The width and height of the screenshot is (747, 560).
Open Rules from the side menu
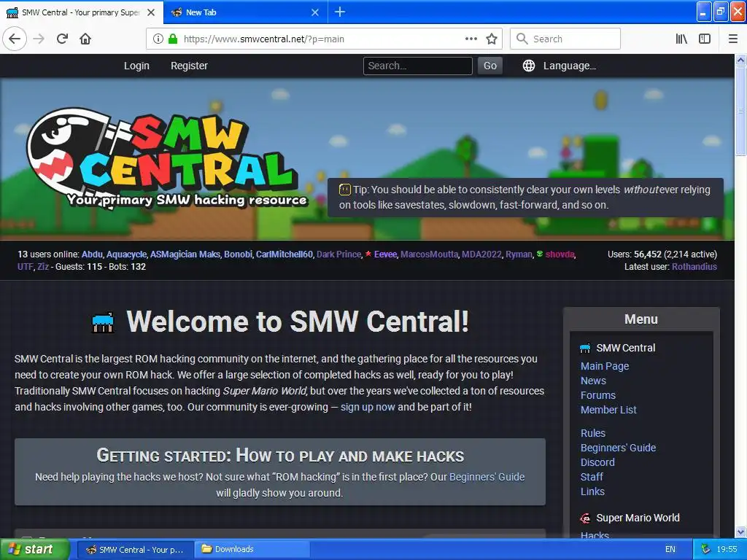[592, 433]
